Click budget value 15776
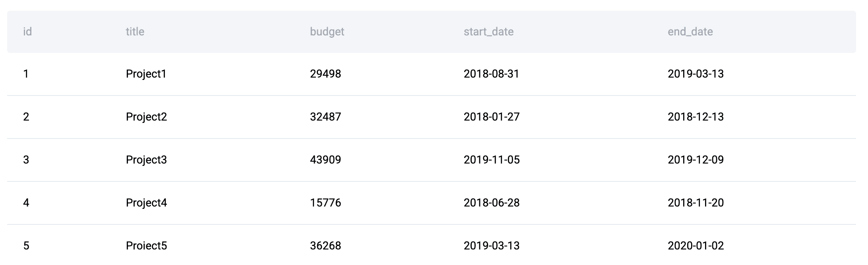 tap(325, 203)
